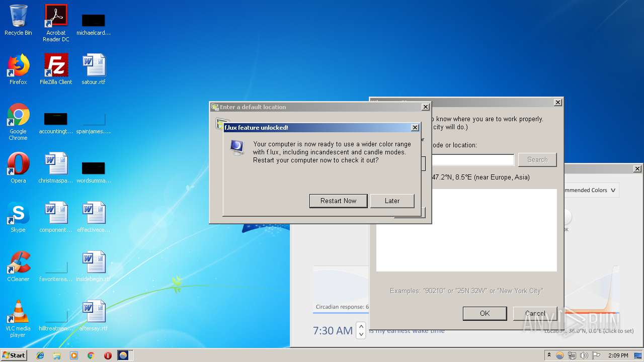Open the network tray icon

572,355
